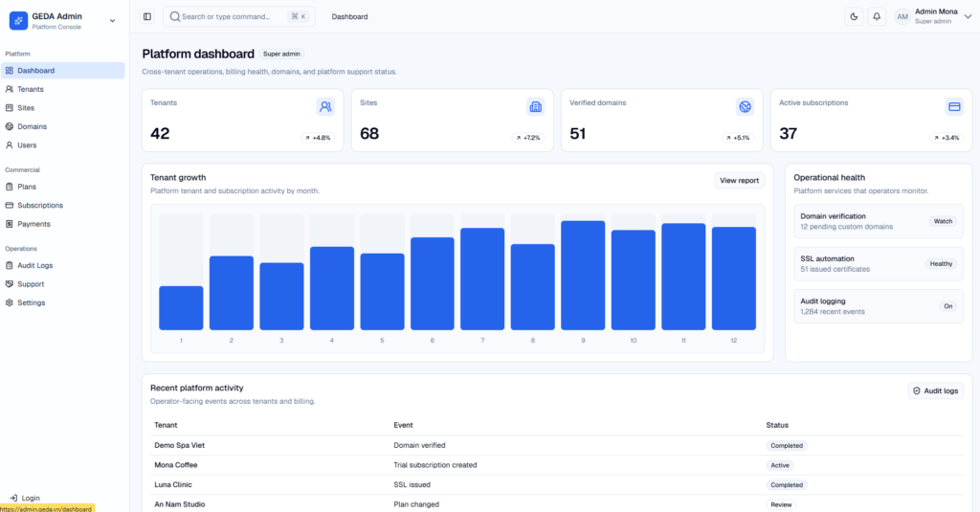
Task: Click the Audit logs button
Action: coord(936,390)
